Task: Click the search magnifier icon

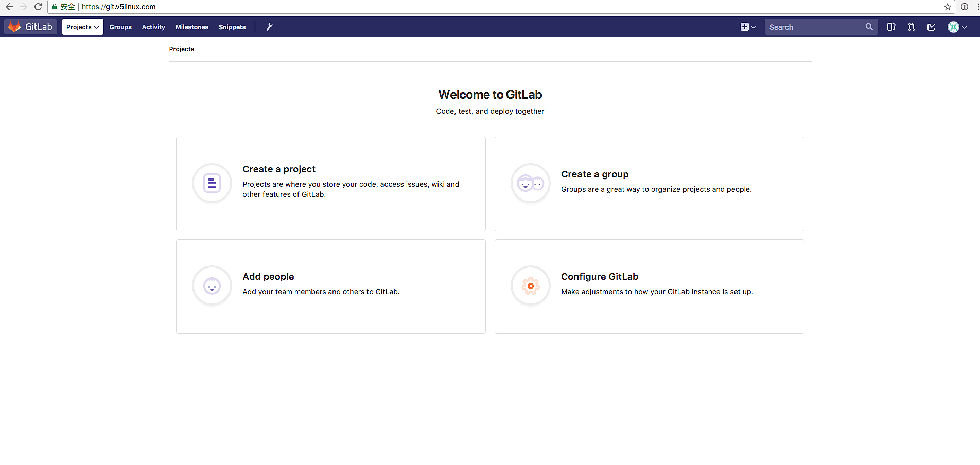Action: [869, 27]
